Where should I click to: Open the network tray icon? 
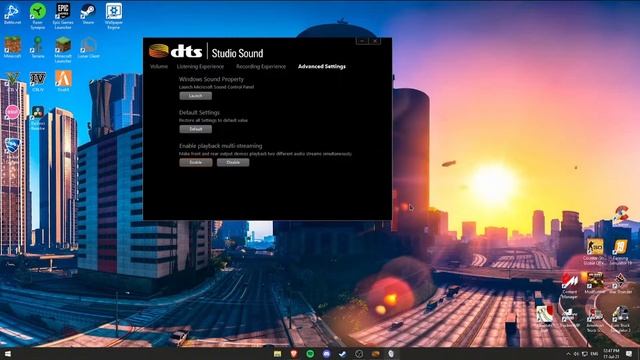584,354
